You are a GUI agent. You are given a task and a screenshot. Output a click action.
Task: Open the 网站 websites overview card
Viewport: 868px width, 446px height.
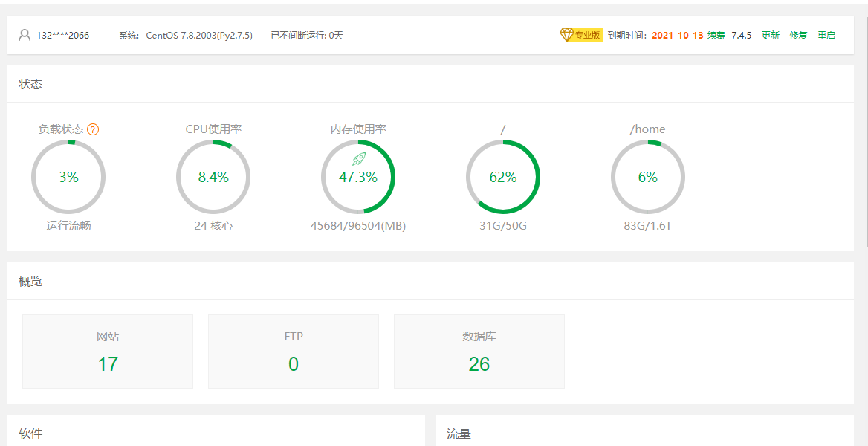(108, 352)
